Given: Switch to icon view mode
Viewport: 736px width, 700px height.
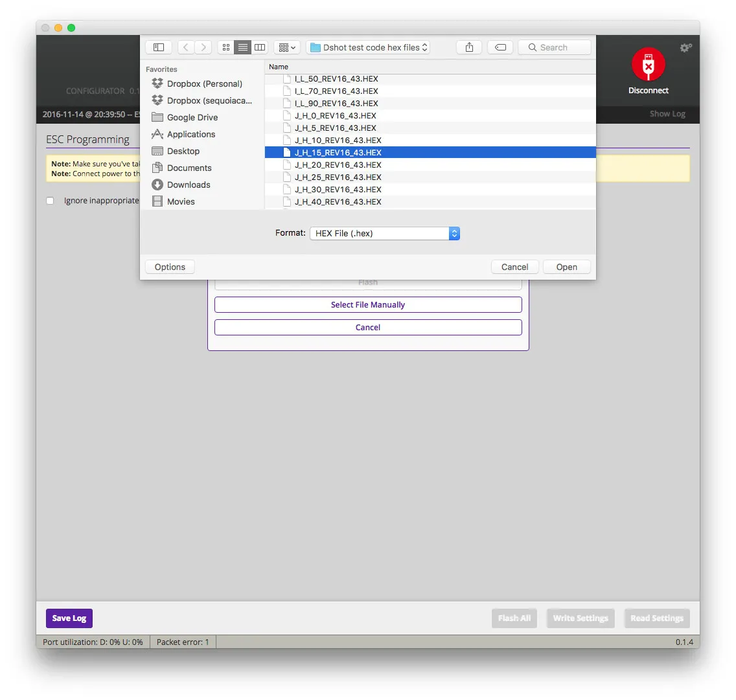Looking at the screenshot, I should click(226, 47).
